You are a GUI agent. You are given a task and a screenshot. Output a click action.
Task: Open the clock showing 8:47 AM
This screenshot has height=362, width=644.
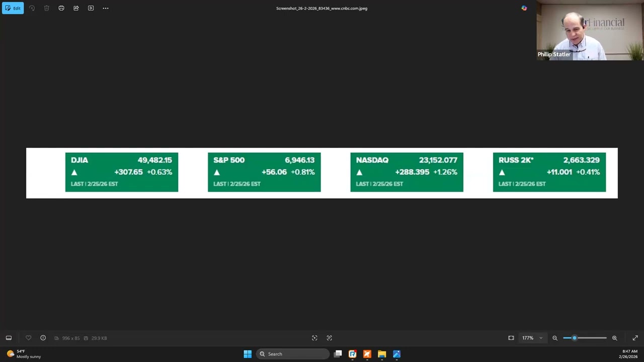[x=629, y=354]
